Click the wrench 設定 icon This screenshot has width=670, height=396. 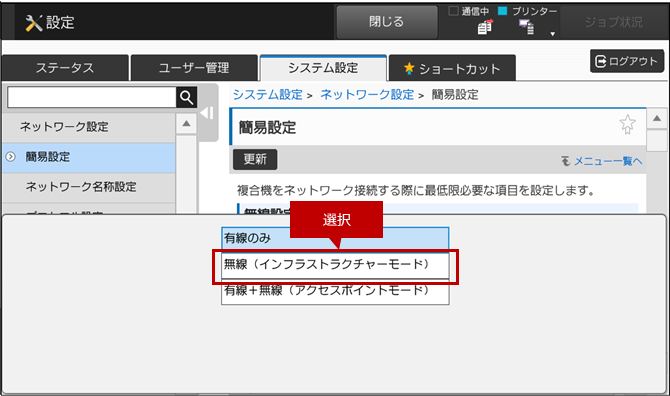click(x=34, y=23)
